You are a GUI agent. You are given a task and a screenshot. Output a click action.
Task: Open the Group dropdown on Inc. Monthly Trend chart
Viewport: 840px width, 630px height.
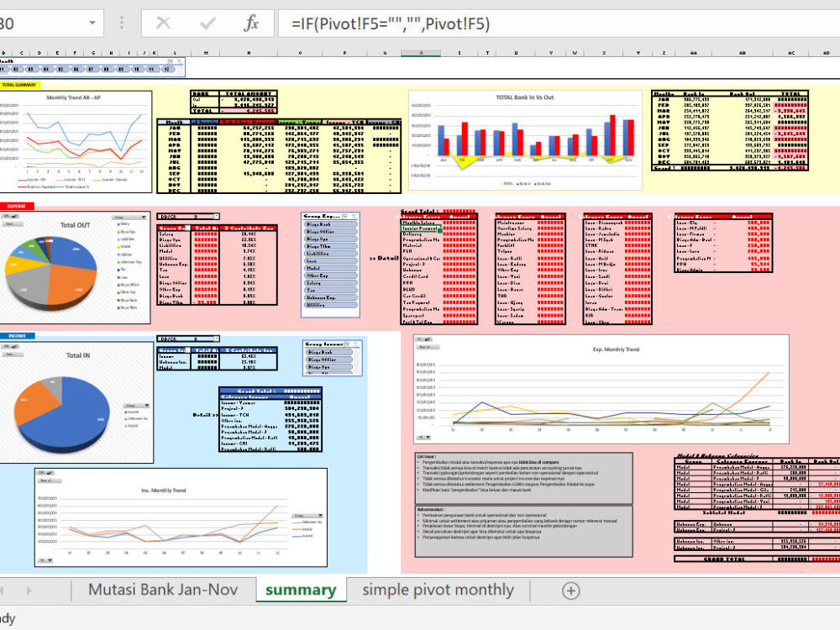click(307, 516)
